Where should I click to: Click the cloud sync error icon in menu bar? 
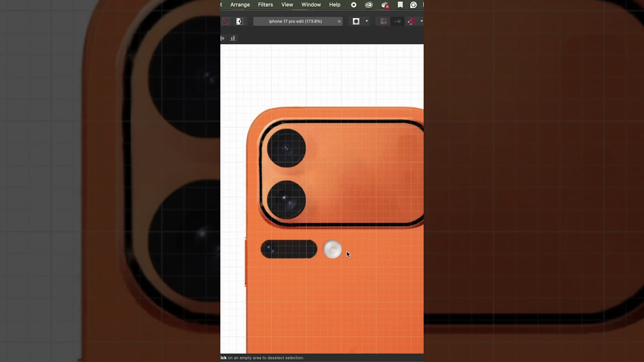click(385, 5)
